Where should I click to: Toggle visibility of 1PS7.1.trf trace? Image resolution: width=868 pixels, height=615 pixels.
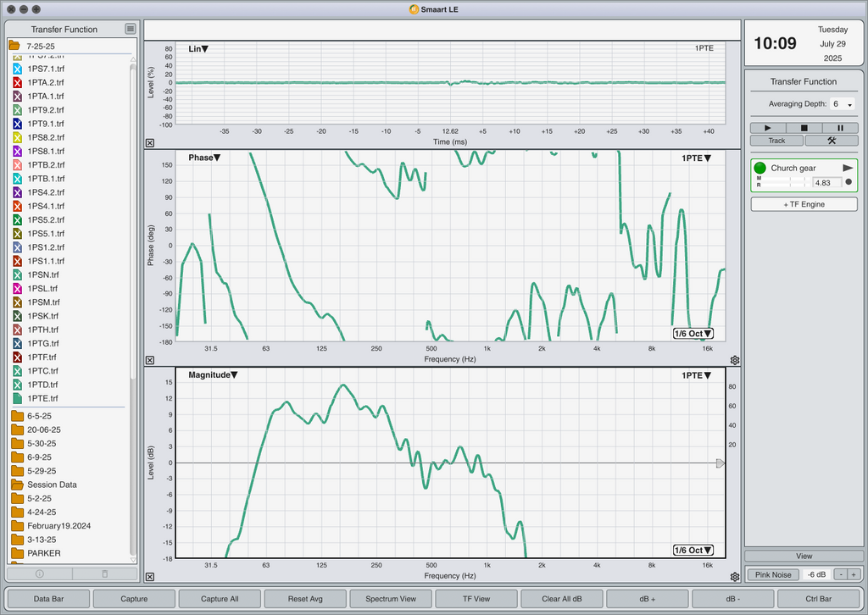click(x=17, y=69)
